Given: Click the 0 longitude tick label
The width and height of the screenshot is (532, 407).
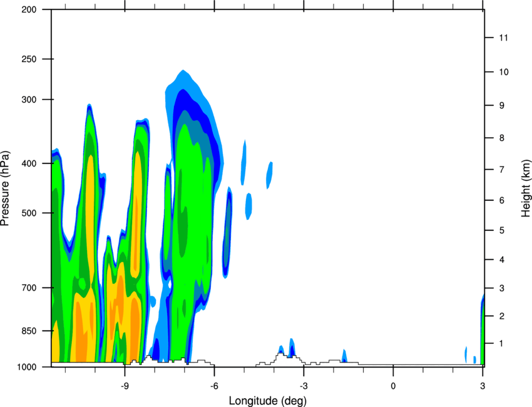Looking at the screenshot, I should [393, 386].
